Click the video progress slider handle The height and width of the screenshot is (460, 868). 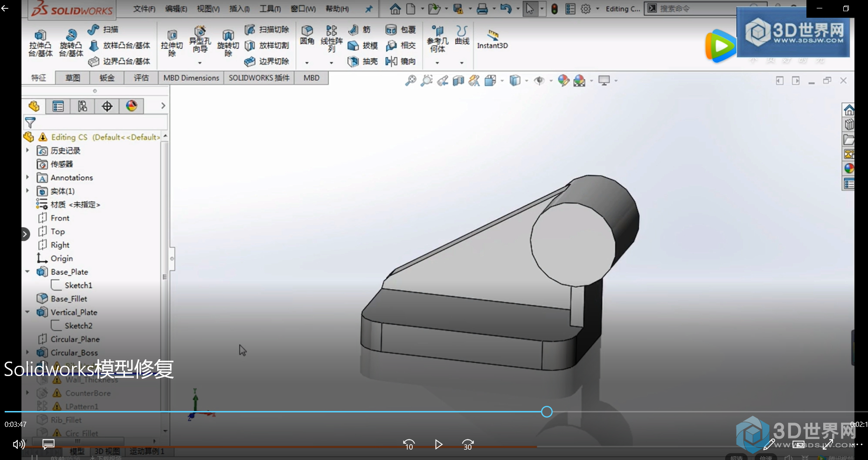tap(547, 411)
